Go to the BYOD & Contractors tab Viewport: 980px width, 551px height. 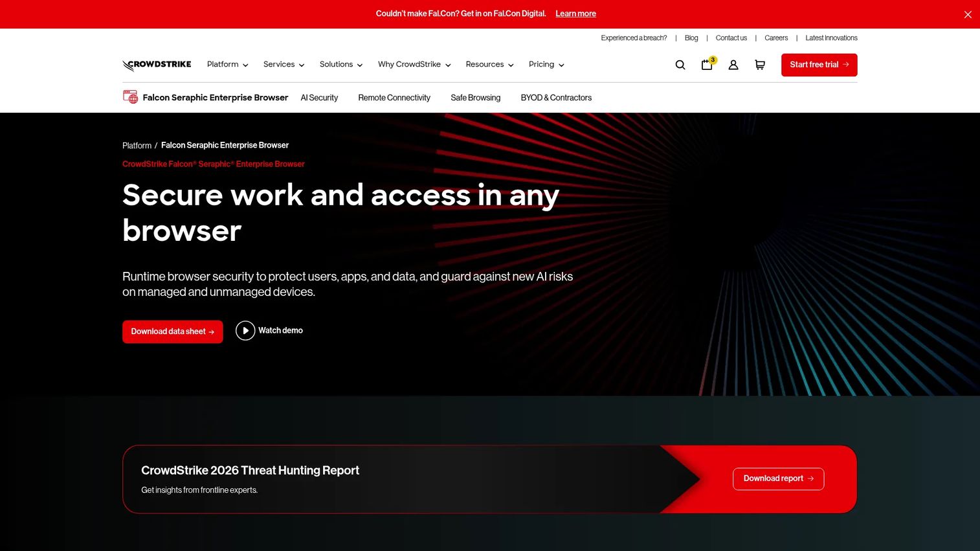[x=556, y=98]
